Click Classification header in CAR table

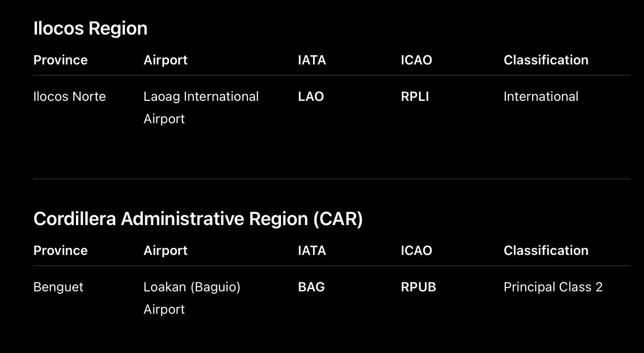coord(546,251)
